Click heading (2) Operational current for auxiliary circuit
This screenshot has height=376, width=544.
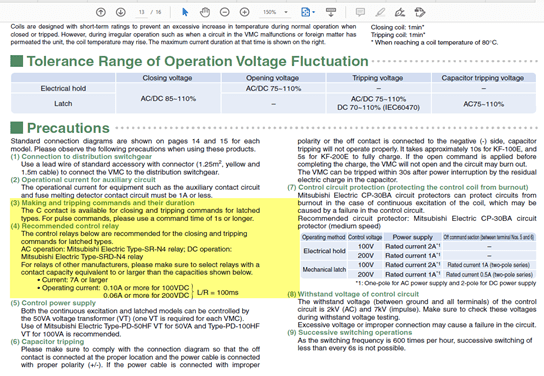pos(83,180)
